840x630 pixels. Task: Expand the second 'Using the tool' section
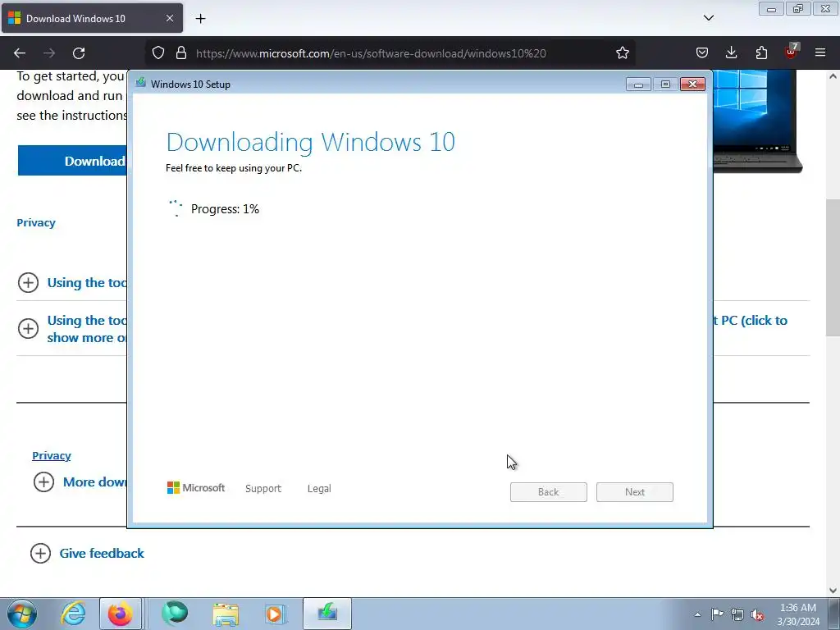click(29, 328)
